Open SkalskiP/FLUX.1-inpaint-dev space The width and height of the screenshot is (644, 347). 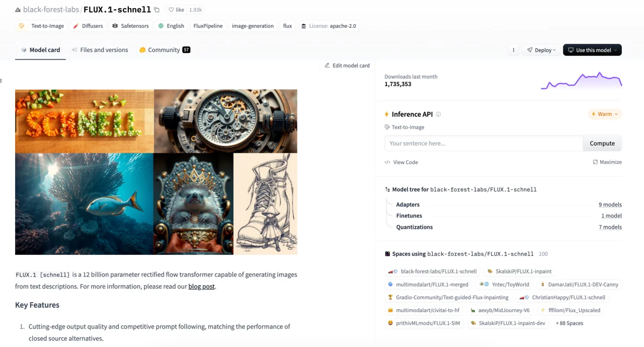click(508, 323)
